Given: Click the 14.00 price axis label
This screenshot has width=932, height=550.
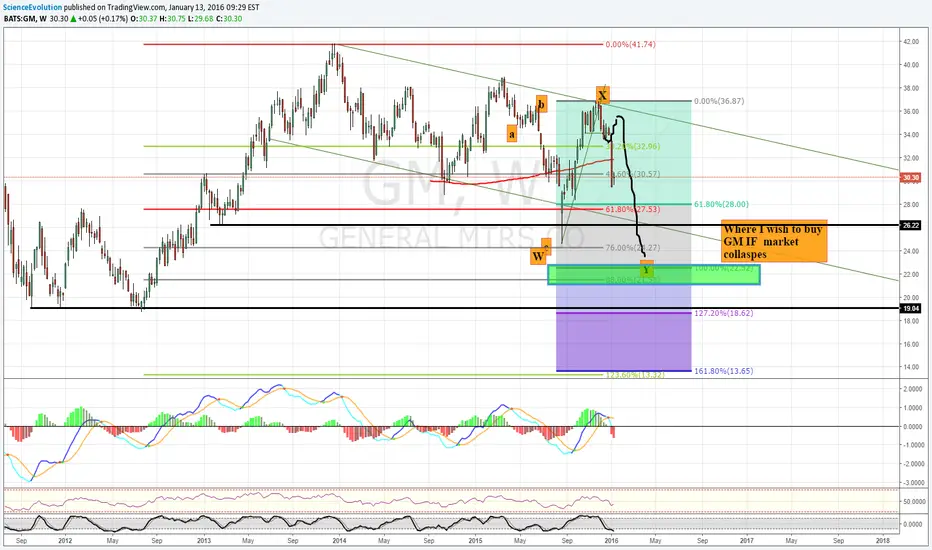Looking at the screenshot, I should 911,367.
